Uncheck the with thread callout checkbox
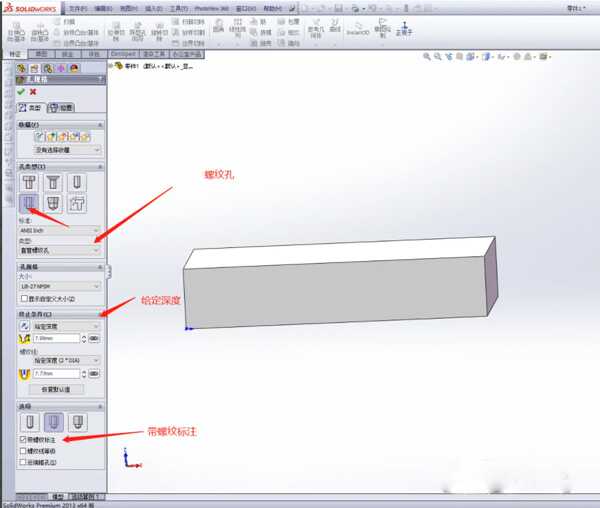The image size is (600, 508). click(x=23, y=440)
